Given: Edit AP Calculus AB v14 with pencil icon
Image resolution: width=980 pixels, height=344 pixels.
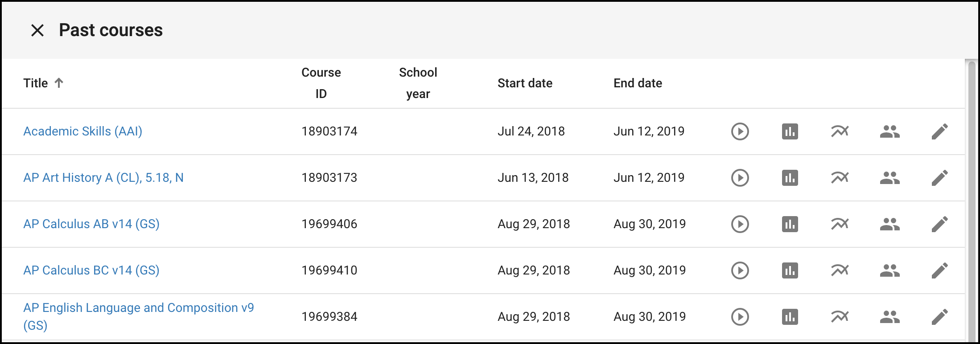Looking at the screenshot, I should (x=939, y=224).
